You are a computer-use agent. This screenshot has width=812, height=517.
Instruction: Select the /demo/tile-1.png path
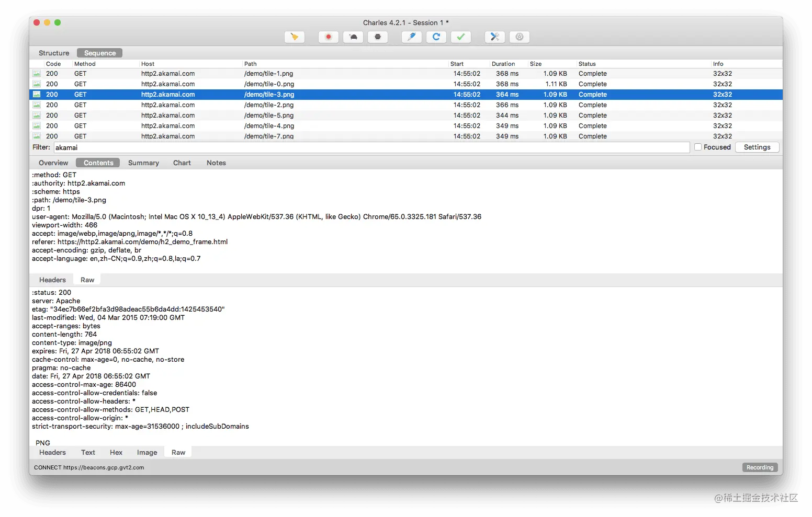268,74
